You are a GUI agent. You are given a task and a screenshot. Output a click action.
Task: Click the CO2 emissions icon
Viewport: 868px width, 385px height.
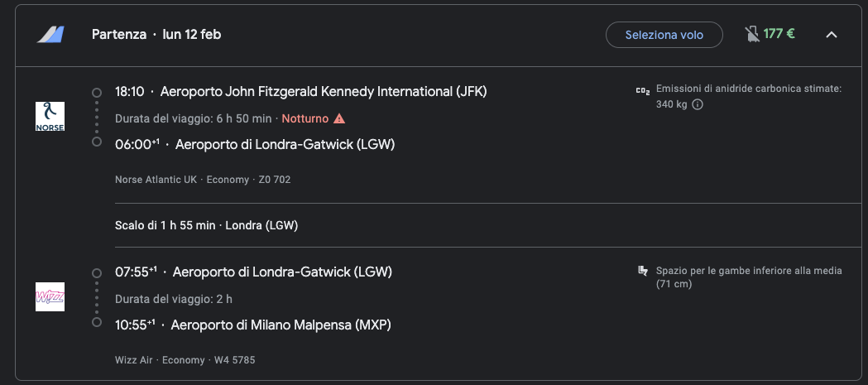coord(643,91)
